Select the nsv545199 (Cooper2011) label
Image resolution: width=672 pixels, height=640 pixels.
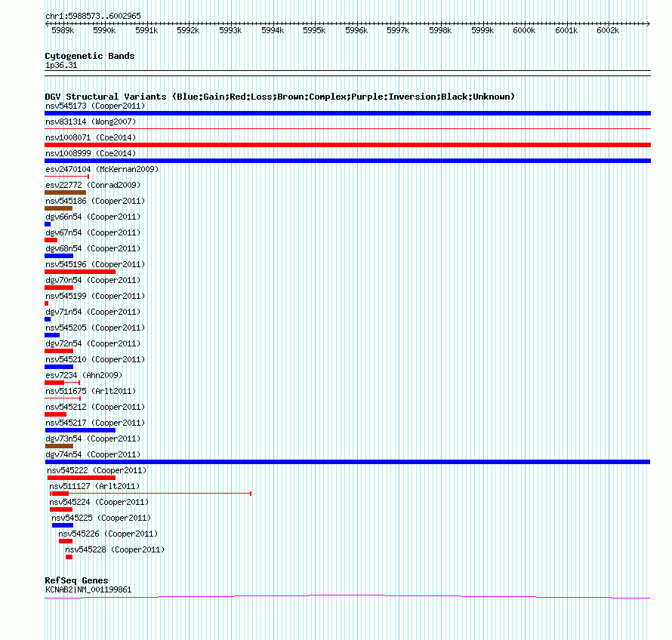pyautogui.click(x=95, y=296)
